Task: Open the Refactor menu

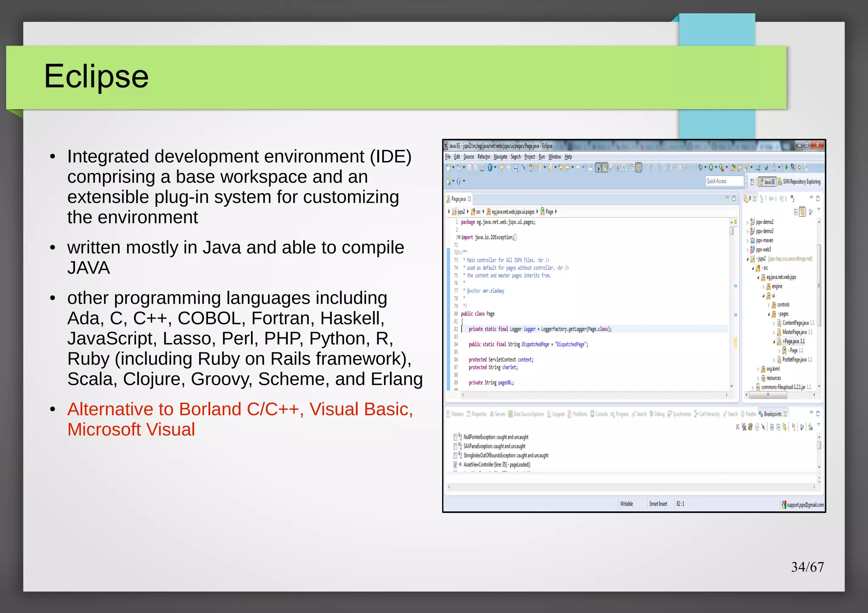Action: coord(484,157)
